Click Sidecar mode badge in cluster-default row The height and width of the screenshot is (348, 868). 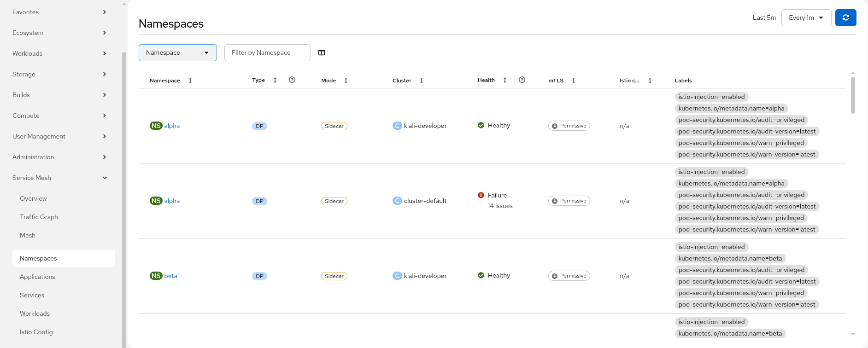[334, 201]
